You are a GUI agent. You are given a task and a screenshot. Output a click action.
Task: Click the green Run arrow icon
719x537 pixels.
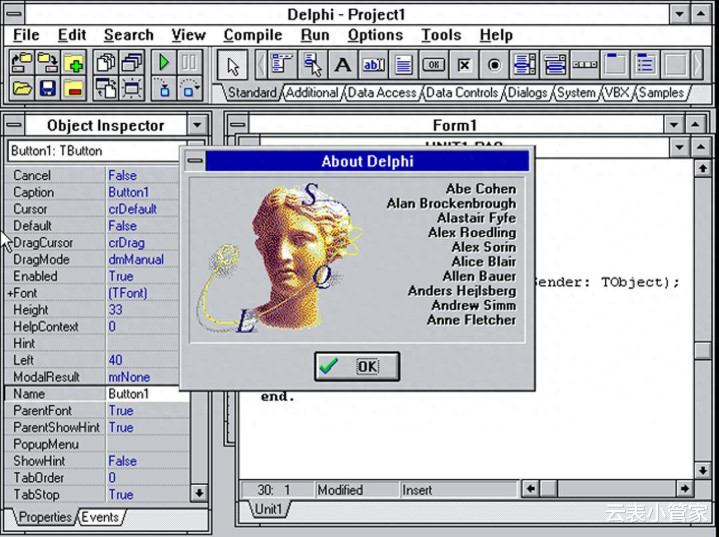coord(163,64)
